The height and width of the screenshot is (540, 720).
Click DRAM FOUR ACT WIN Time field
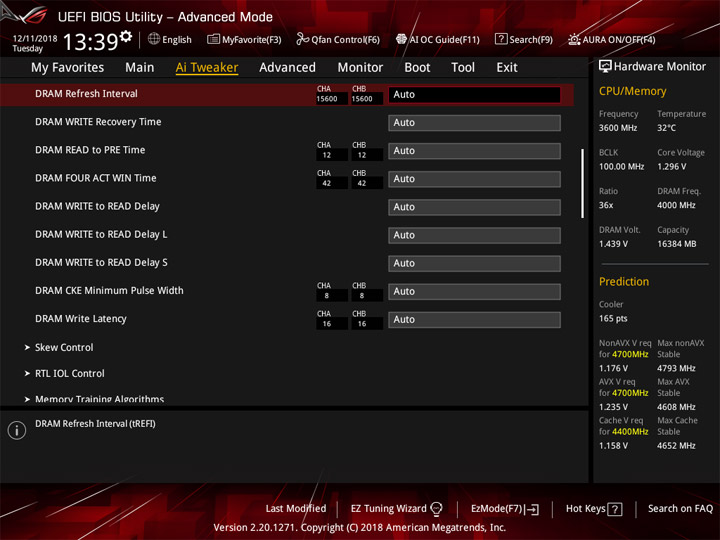[474, 179]
